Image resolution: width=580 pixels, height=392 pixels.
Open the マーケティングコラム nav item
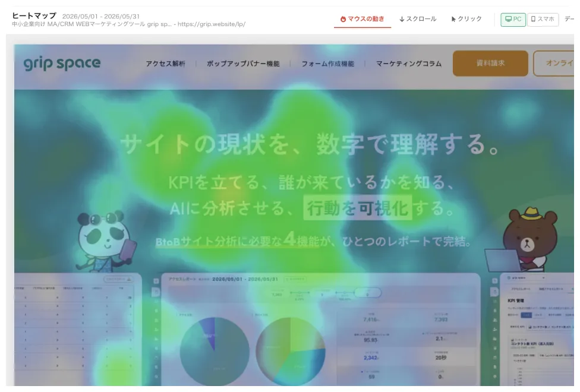[x=409, y=64]
